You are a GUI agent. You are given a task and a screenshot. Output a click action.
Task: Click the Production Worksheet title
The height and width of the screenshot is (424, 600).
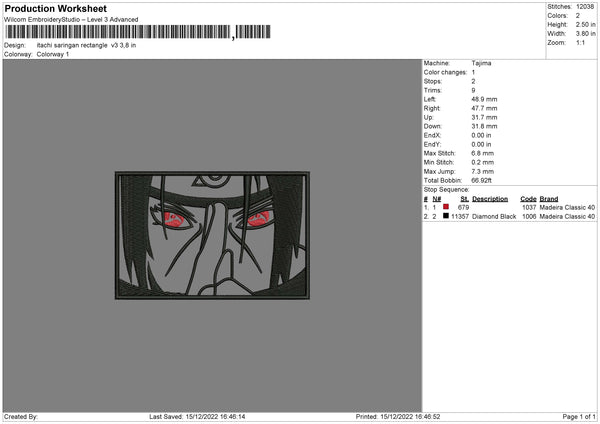(x=55, y=8)
